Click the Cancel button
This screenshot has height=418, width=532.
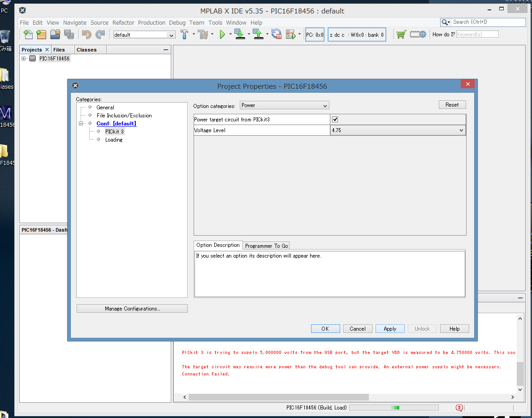(x=358, y=329)
